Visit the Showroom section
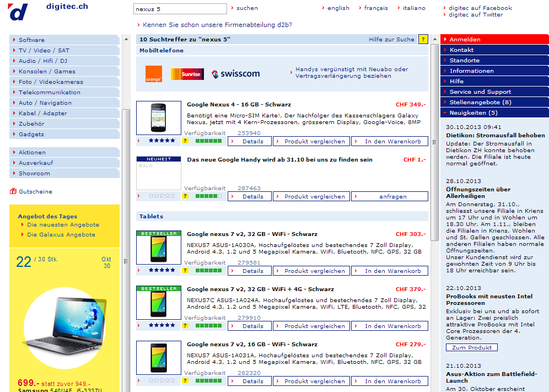Viewport: 549px width, 392px height. [x=64, y=174]
